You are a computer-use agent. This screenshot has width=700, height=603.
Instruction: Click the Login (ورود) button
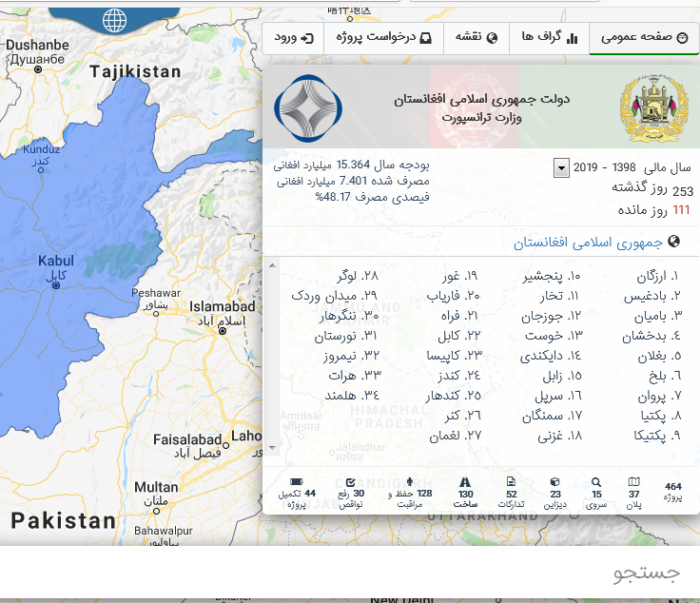pos(293,38)
